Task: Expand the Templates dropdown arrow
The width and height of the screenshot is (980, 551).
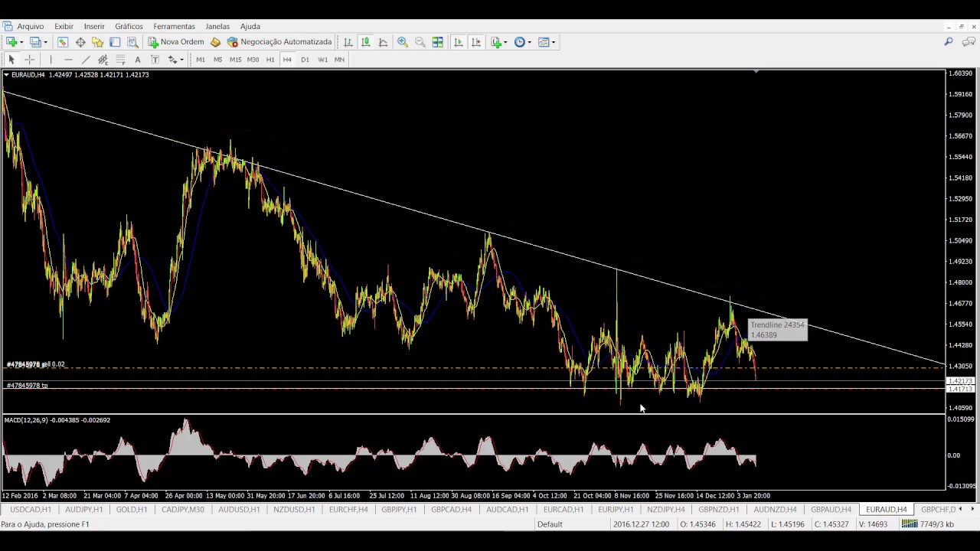Action: click(x=554, y=42)
